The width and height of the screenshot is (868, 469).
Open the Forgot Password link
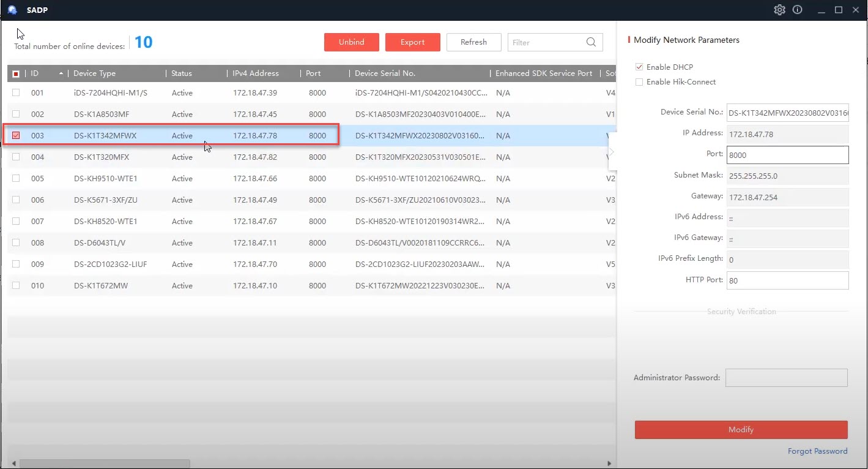817,451
